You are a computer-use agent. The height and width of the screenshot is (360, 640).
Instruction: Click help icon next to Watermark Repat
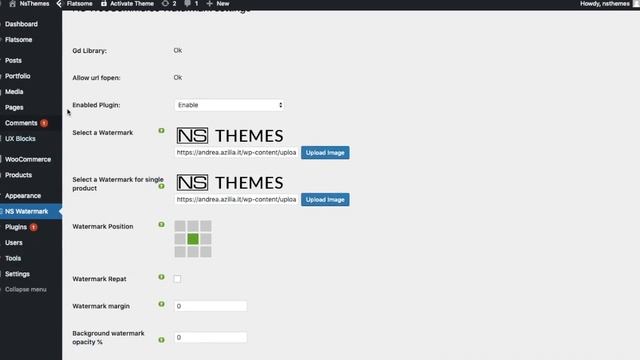click(x=162, y=277)
